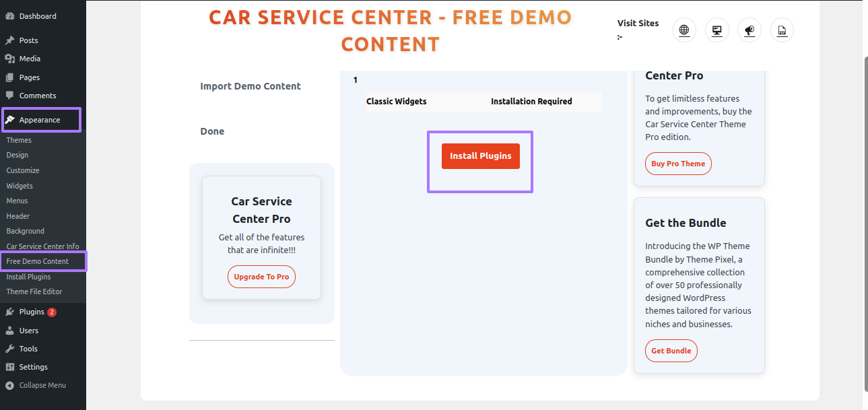Open Customize under Appearance

click(x=23, y=170)
